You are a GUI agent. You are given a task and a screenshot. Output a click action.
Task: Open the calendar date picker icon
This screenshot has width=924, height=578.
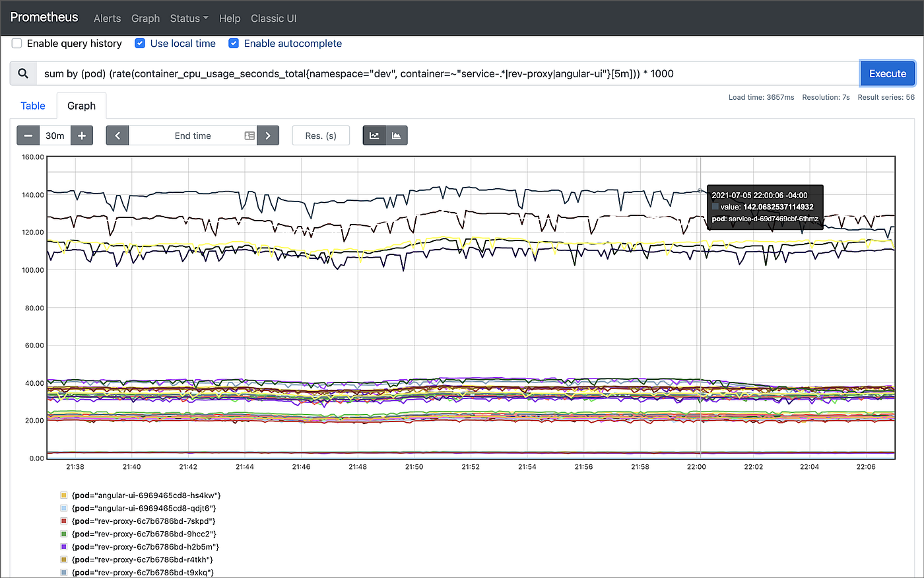(249, 135)
